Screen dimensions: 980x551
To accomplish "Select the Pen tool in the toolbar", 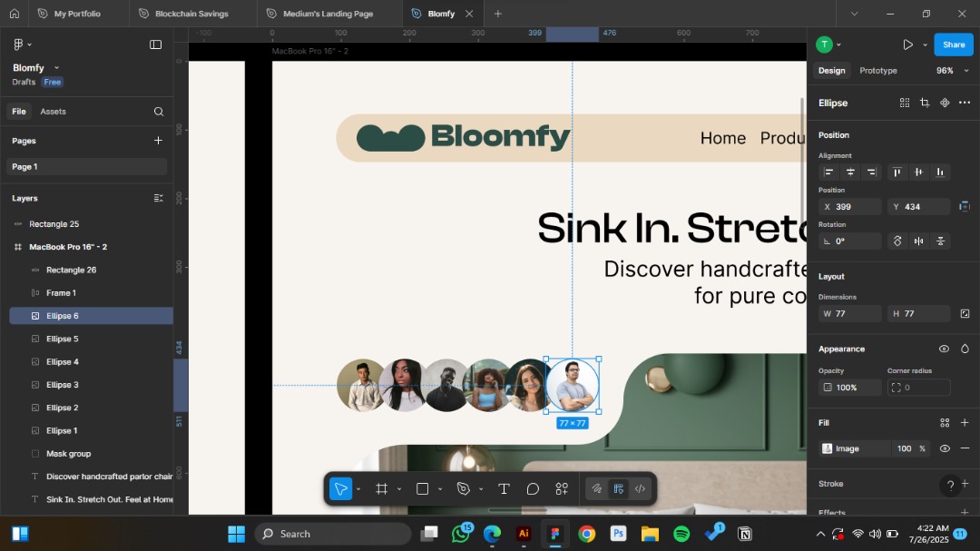I will click(463, 489).
